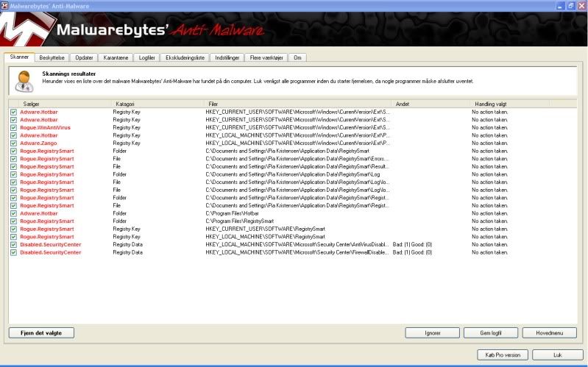Click the Luk button
Screen dimensions: 588x367
coord(558,355)
